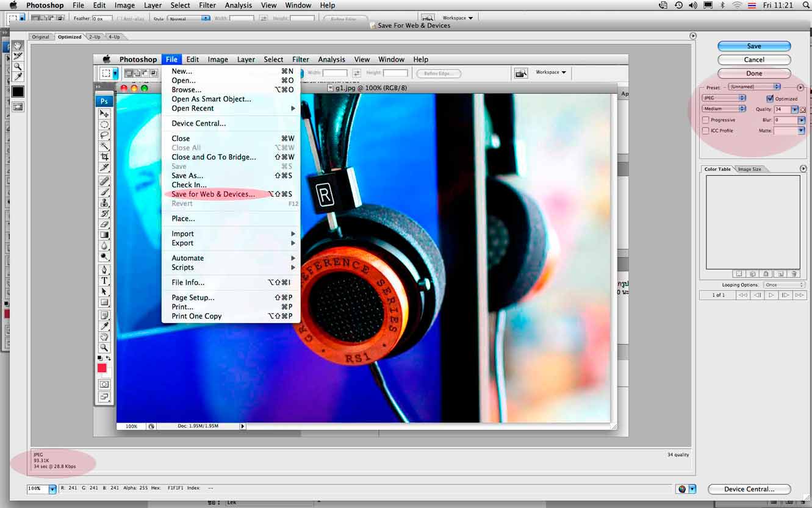
Task: Toggle slices visibility icon in dialog toolbox
Action: click(18, 107)
